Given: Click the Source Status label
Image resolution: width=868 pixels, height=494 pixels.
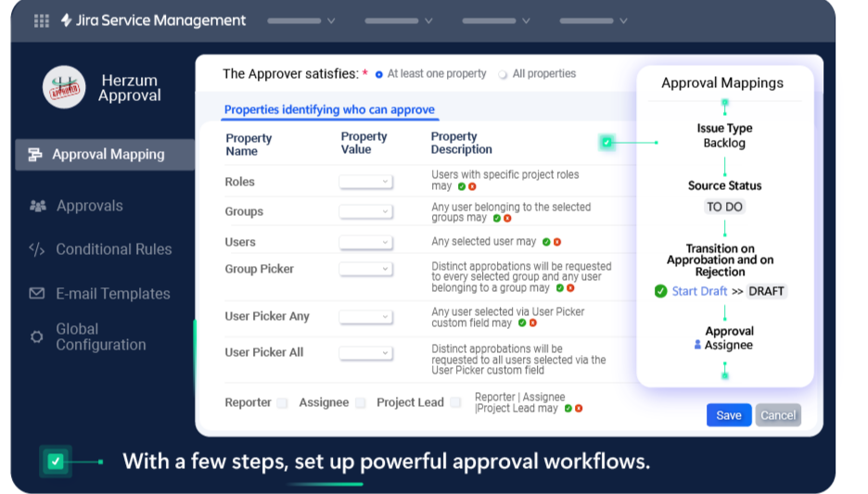Looking at the screenshot, I should pyautogui.click(x=724, y=186).
